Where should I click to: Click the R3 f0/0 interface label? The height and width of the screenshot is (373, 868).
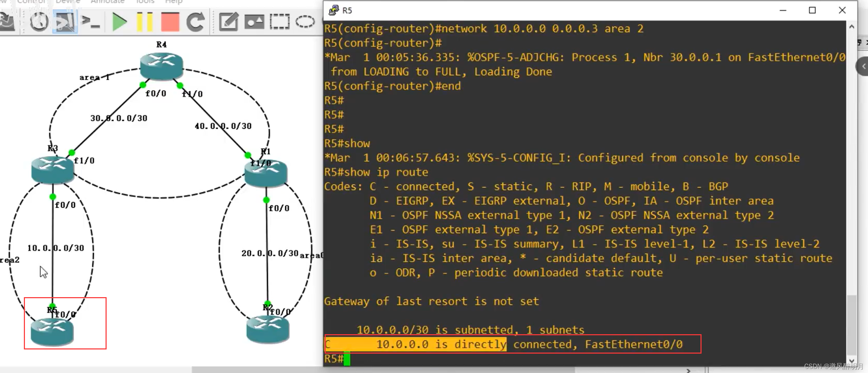[x=65, y=205]
